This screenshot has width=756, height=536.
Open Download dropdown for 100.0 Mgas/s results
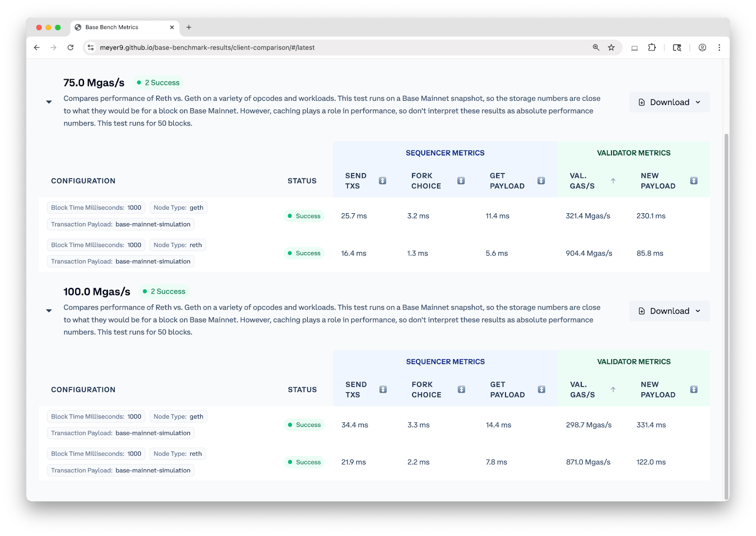(669, 311)
